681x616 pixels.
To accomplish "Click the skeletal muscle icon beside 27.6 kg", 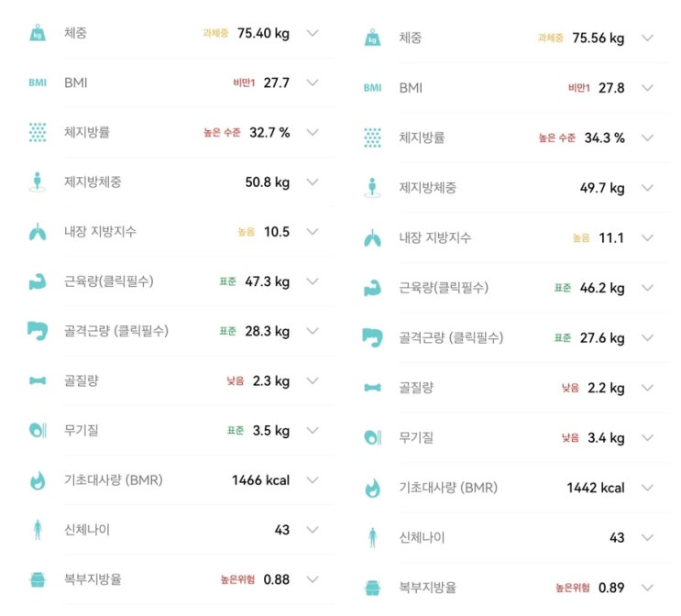I will tap(372, 337).
